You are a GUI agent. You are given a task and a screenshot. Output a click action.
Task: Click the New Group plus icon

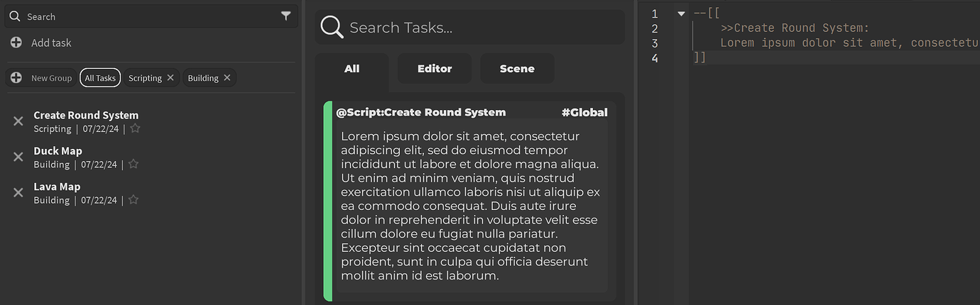click(x=16, y=78)
